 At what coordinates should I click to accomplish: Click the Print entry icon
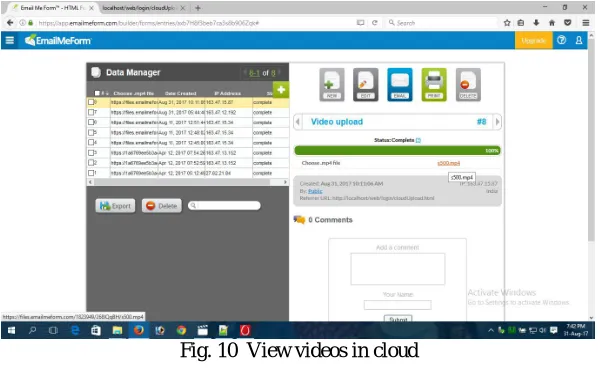click(x=434, y=85)
